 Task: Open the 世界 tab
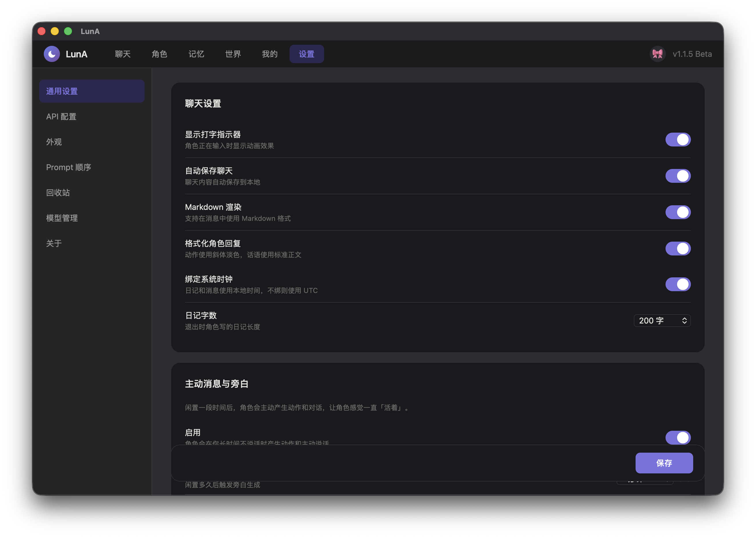[x=233, y=54]
